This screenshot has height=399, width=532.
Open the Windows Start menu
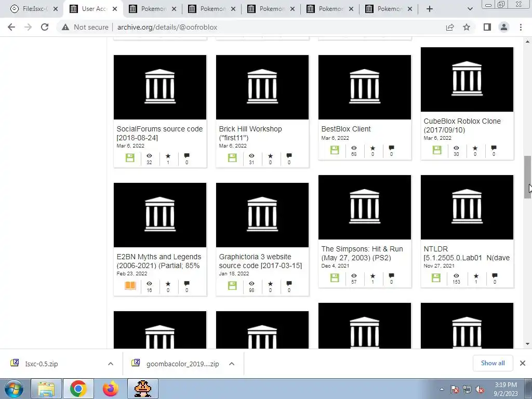[14, 389]
